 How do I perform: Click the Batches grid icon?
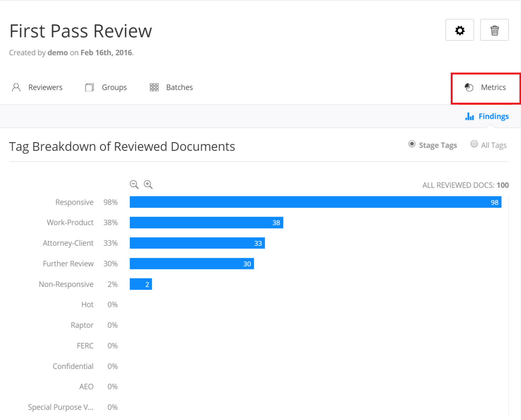pos(154,87)
